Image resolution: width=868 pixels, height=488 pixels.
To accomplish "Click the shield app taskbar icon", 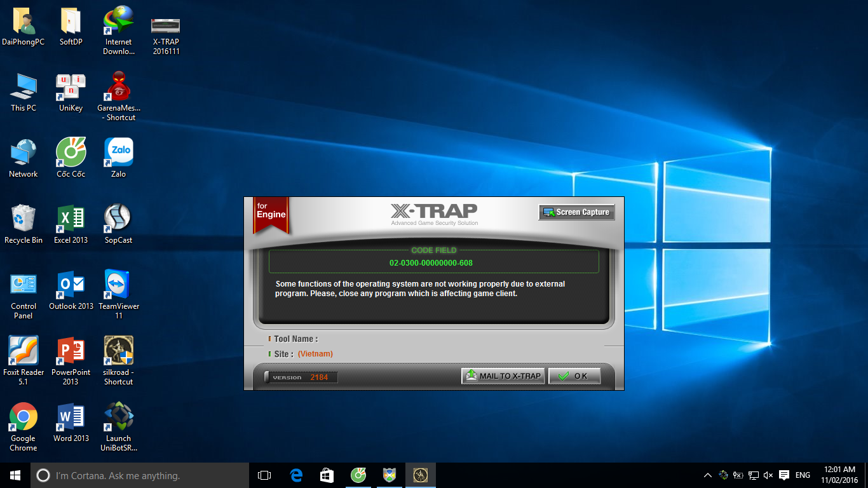I will 390,475.
